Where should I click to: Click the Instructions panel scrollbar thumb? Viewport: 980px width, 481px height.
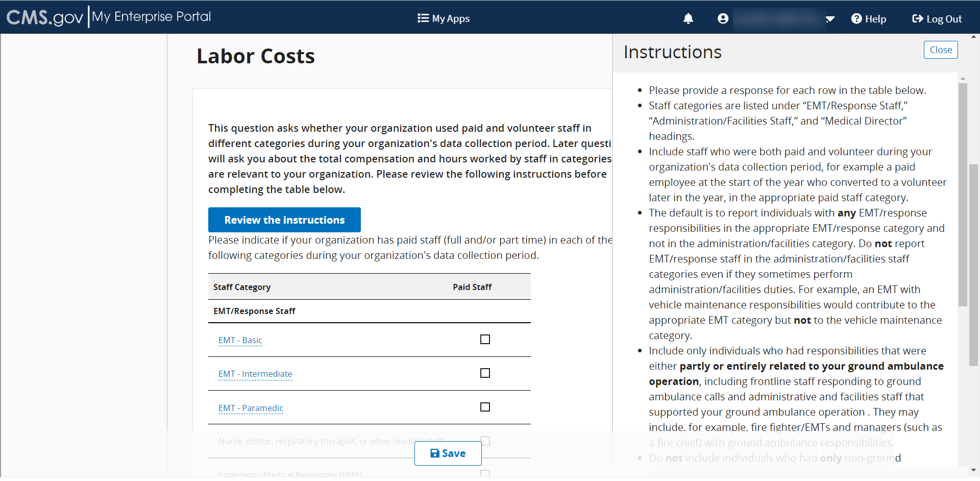[963, 194]
